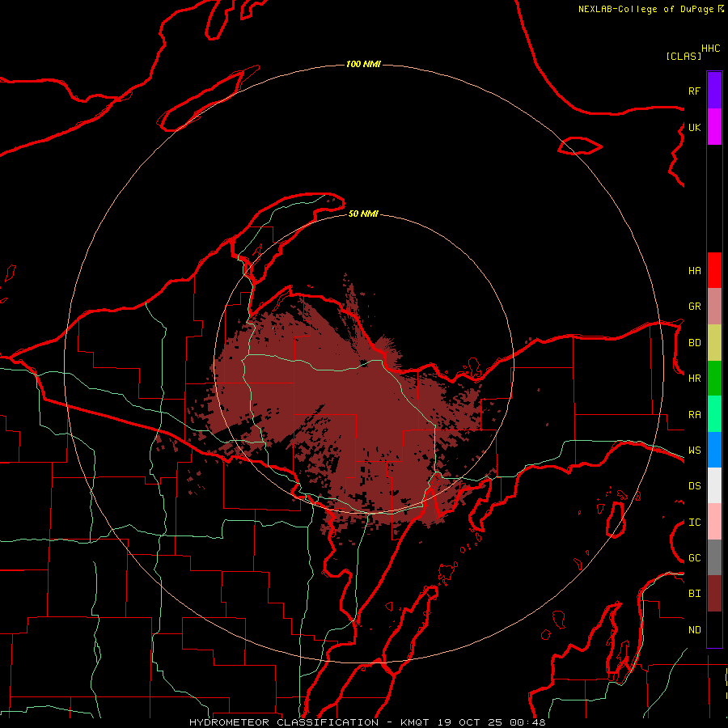Click the '00:48' timestamp text
Viewport: 728px width, 728px height.
click(x=528, y=722)
